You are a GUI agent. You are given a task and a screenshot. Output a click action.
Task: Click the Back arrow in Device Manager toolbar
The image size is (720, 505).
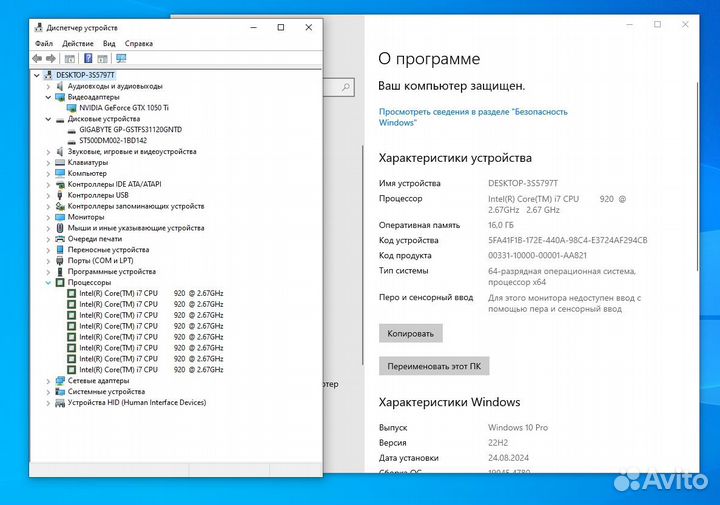coord(37,58)
